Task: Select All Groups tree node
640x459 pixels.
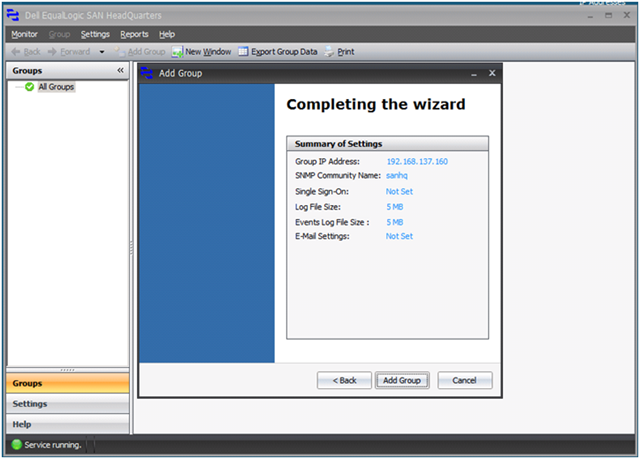Action: 56,87
